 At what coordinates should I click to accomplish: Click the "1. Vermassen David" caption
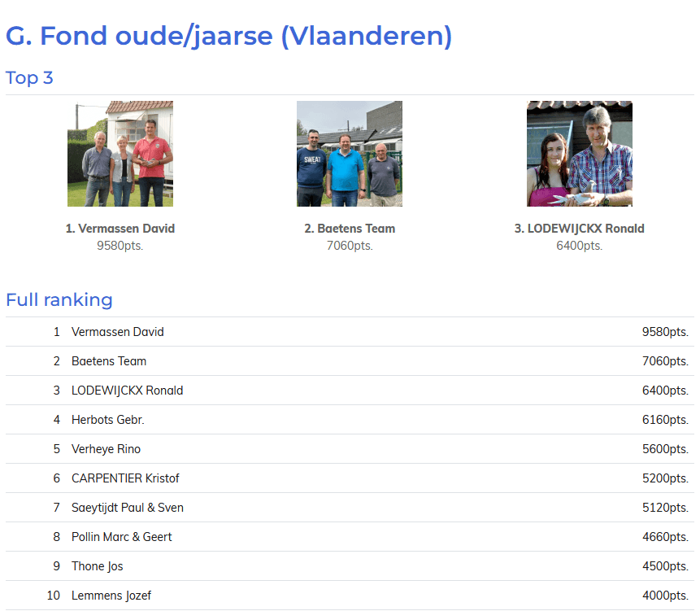point(120,229)
